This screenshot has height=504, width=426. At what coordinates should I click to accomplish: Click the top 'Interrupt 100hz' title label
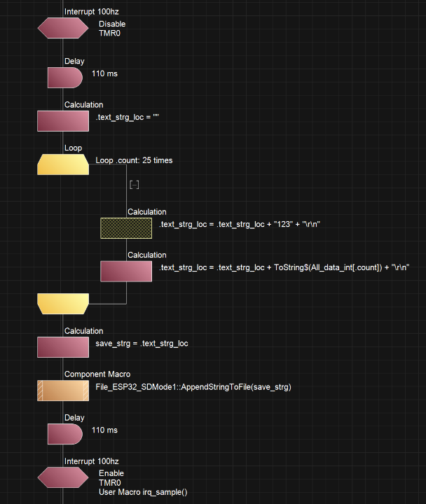tap(91, 12)
